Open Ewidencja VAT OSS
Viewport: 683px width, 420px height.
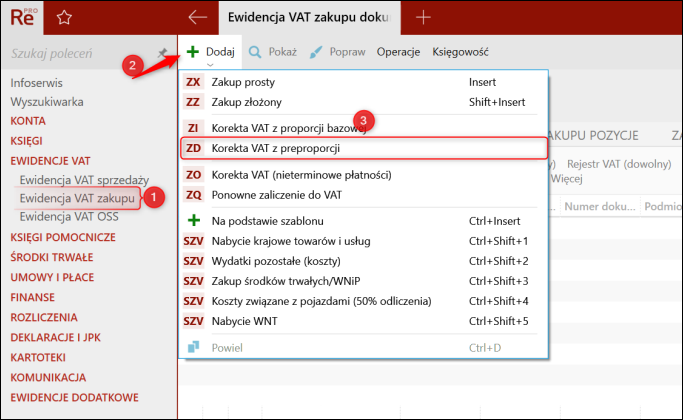[69, 217]
